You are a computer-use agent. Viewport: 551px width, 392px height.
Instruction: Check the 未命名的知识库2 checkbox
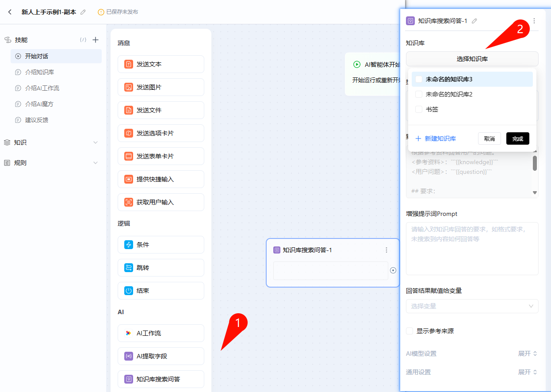tap(419, 94)
